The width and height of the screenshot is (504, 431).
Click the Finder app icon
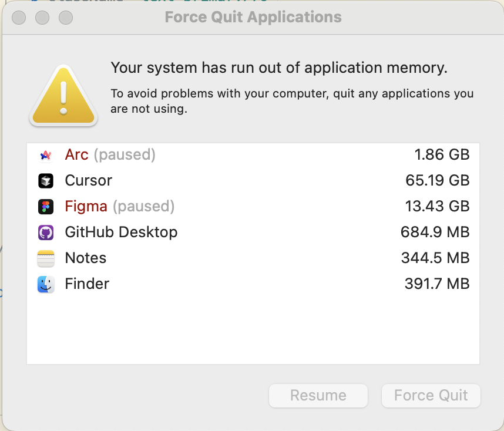(x=46, y=284)
